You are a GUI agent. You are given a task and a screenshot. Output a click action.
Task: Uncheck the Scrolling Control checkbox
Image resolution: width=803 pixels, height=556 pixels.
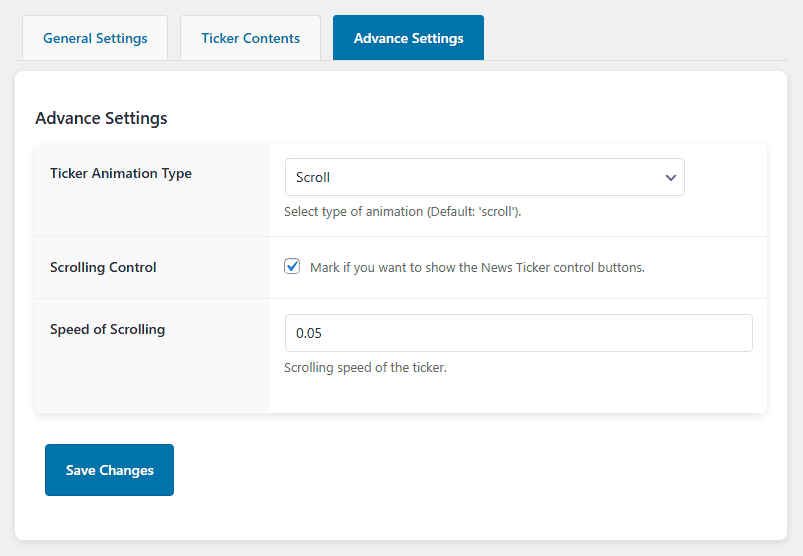[292, 267]
